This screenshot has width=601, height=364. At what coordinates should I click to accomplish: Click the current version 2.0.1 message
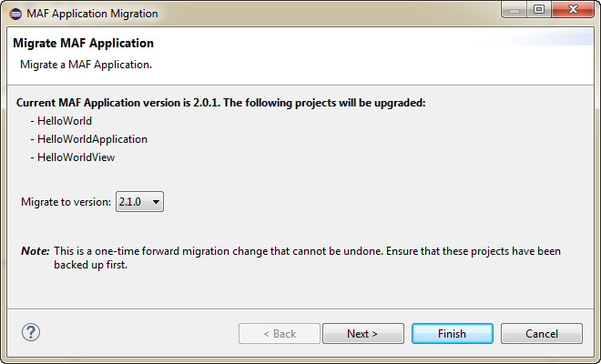(x=220, y=103)
